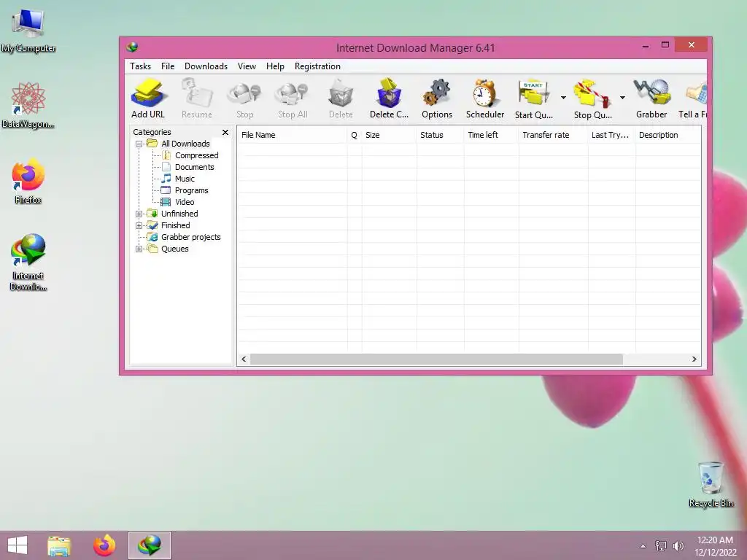Sort by Time left column header
This screenshot has width=747, height=560.
pyautogui.click(x=491, y=135)
